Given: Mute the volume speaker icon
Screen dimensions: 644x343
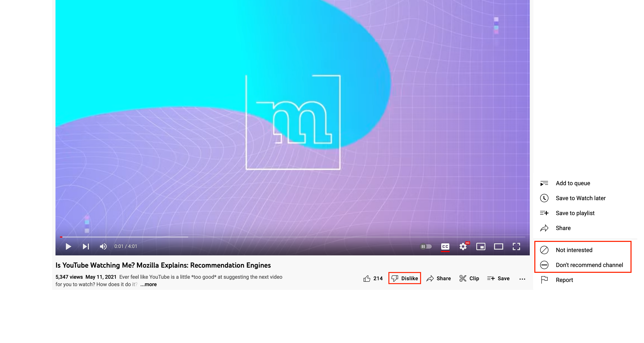Looking at the screenshot, I should click(x=103, y=247).
